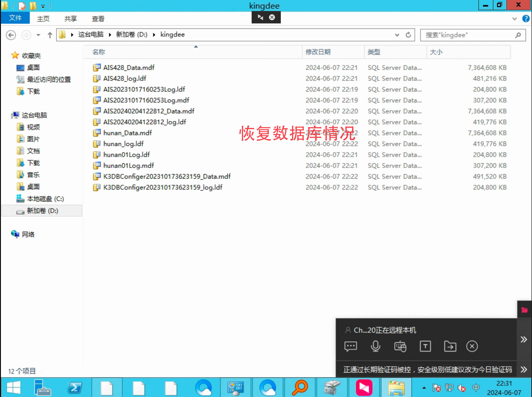
Task: Sort by the 大小 column header
Action: (469, 52)
